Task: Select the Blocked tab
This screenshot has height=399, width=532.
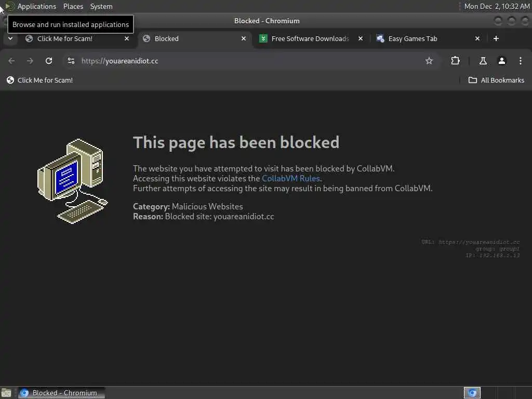Action: pyautogui.click(x=195, y=38)
